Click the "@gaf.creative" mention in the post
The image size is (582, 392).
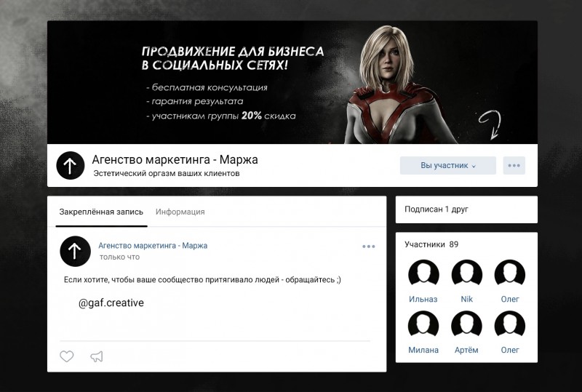coord(111,303)
